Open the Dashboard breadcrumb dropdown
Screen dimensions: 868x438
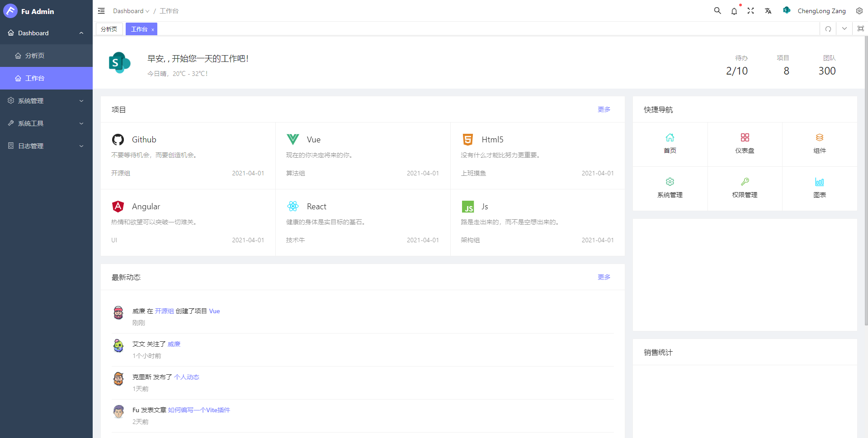(x=131, y=11)
